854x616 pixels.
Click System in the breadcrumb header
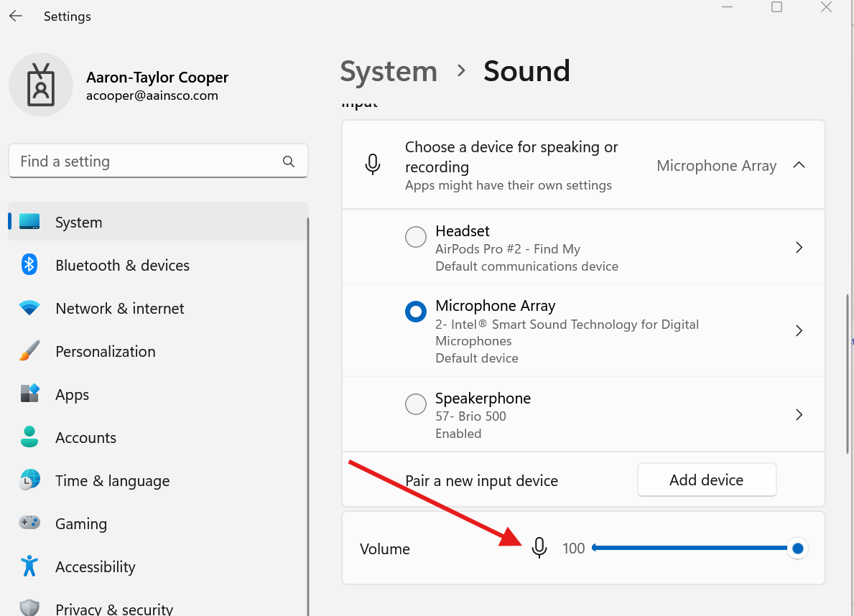pos(389,71)
